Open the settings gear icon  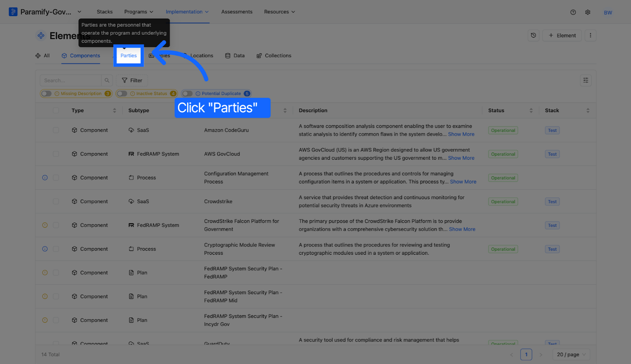pos(588,12)
